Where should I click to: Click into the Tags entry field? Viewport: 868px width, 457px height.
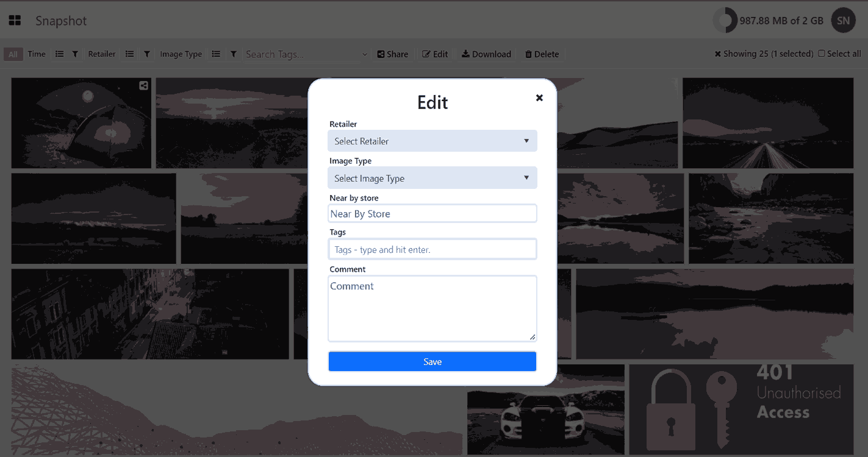point(432,249)
